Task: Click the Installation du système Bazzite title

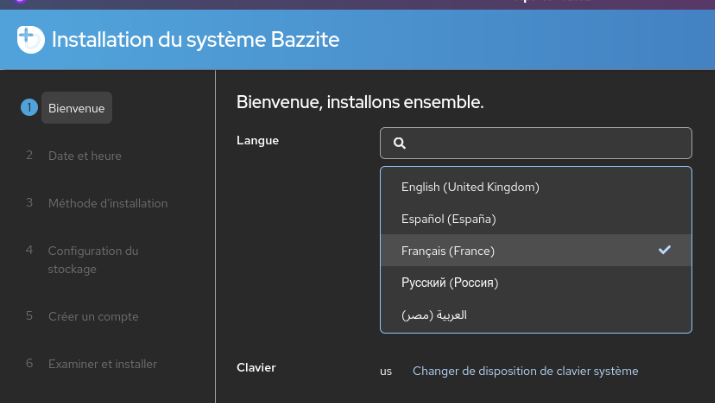Action: pos(195,40)
